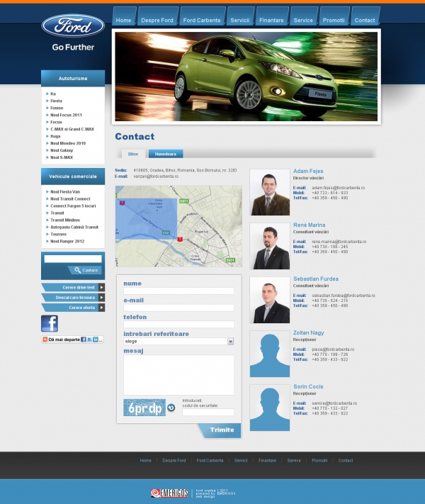The width and height of the screenshot is (425, 504).
Task: Open Finantare in footer menu
Action: pos(267,461)
